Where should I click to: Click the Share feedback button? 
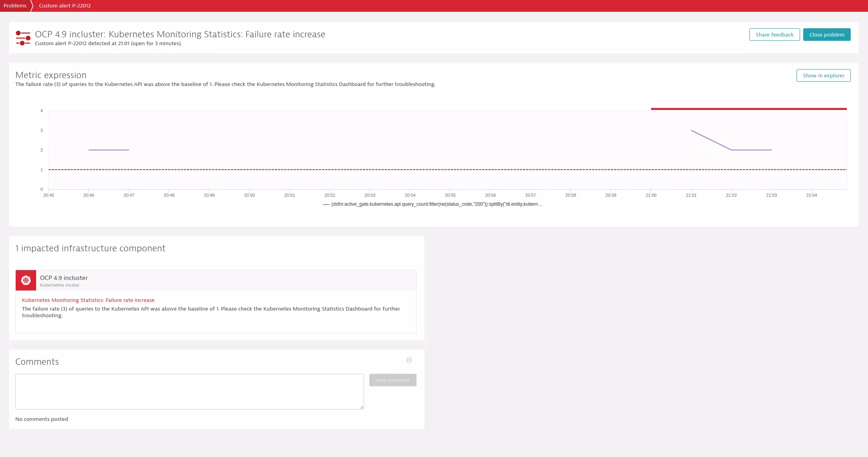774,35
